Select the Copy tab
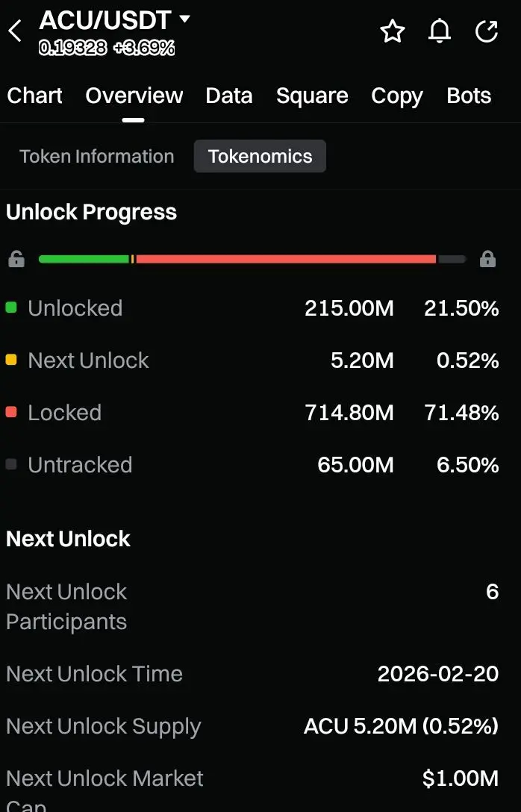This screenshot has width=521, height=812. click(397, 96)
